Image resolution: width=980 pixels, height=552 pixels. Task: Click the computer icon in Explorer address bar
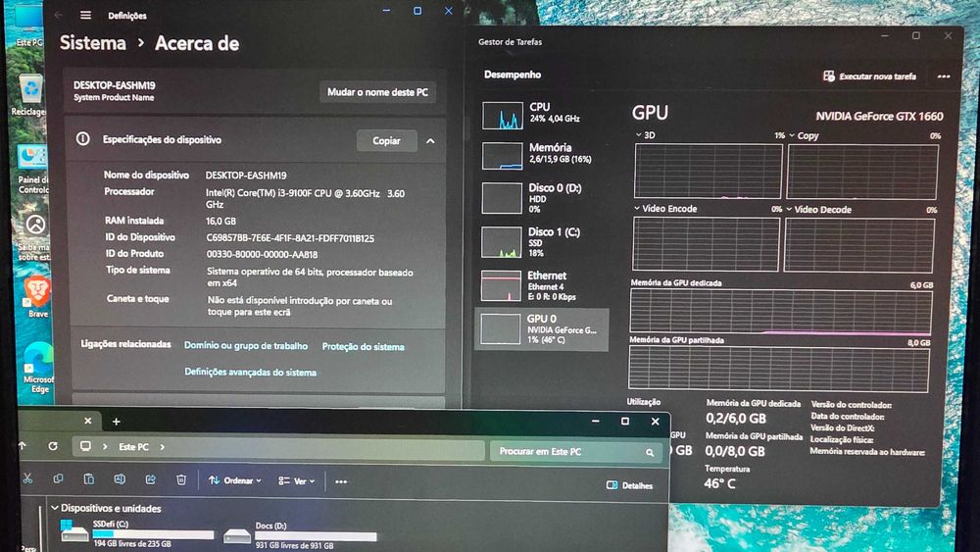pos(85,446)
